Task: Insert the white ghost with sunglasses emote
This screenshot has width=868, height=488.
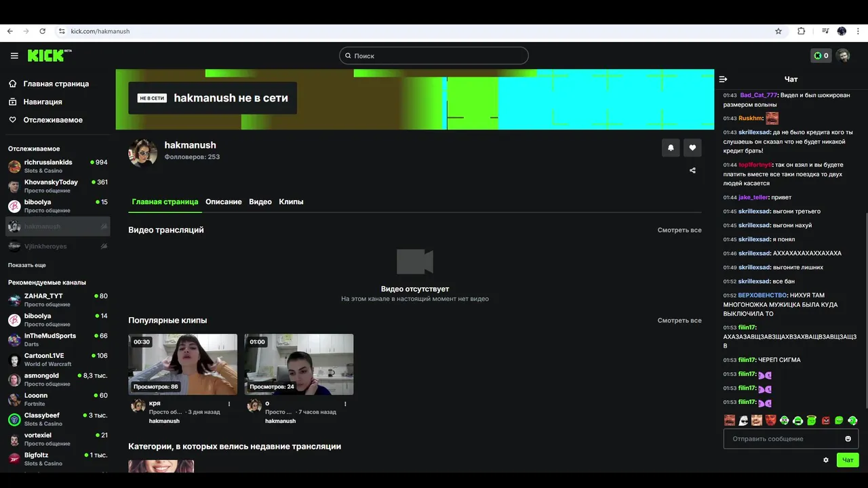Action: click(743, 420)
